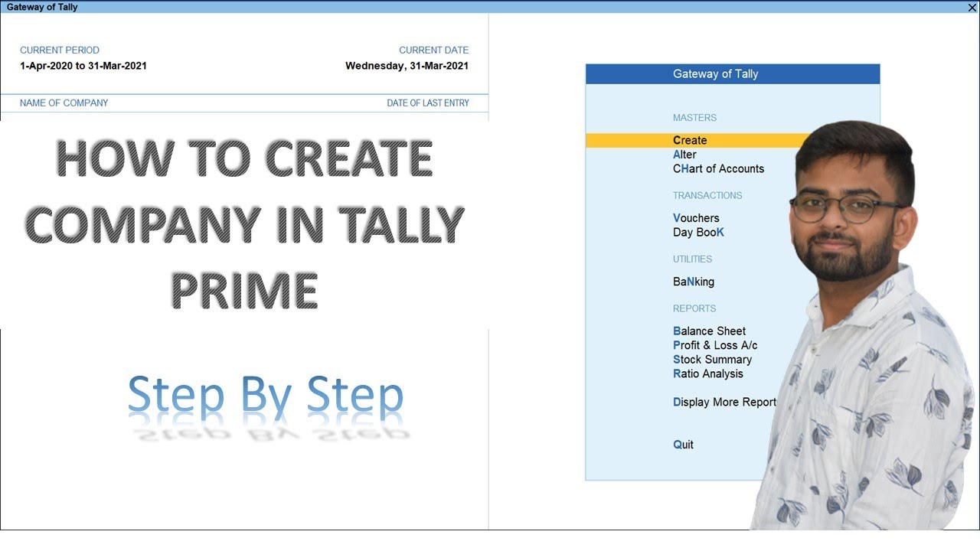Click the NAME OF COMPANY heading
Viewport: 980px width, 551px height.
pos(64,103)
